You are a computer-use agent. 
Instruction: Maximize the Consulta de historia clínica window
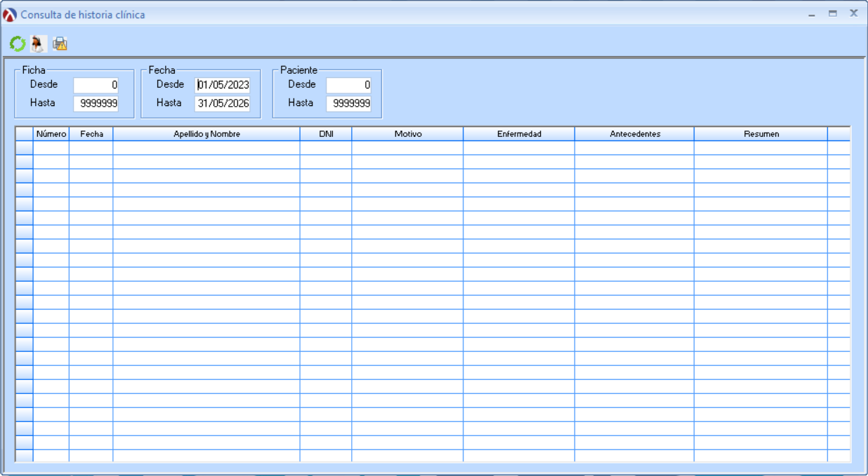[833, 13]
